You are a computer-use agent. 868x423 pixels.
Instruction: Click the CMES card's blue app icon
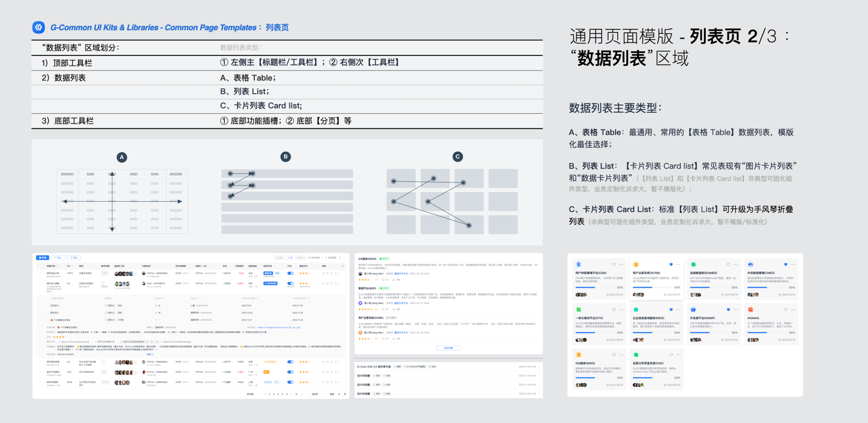pos(750,265)
